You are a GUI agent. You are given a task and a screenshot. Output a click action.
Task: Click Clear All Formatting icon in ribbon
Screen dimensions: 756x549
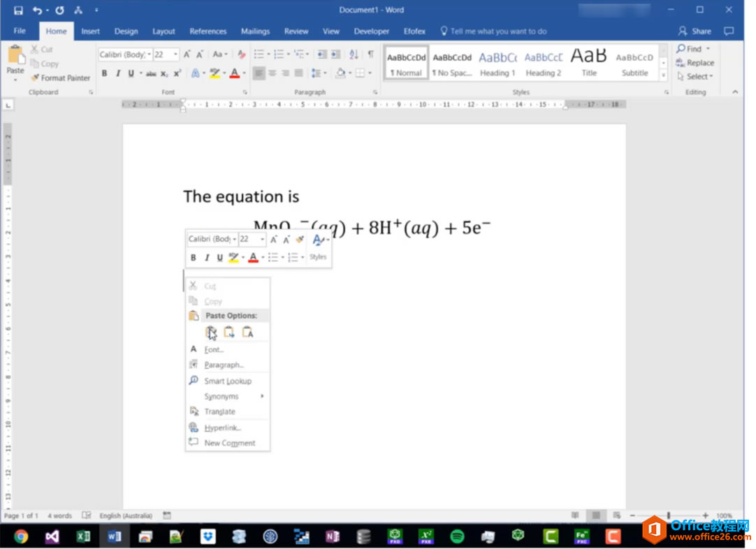coord(242,54)
